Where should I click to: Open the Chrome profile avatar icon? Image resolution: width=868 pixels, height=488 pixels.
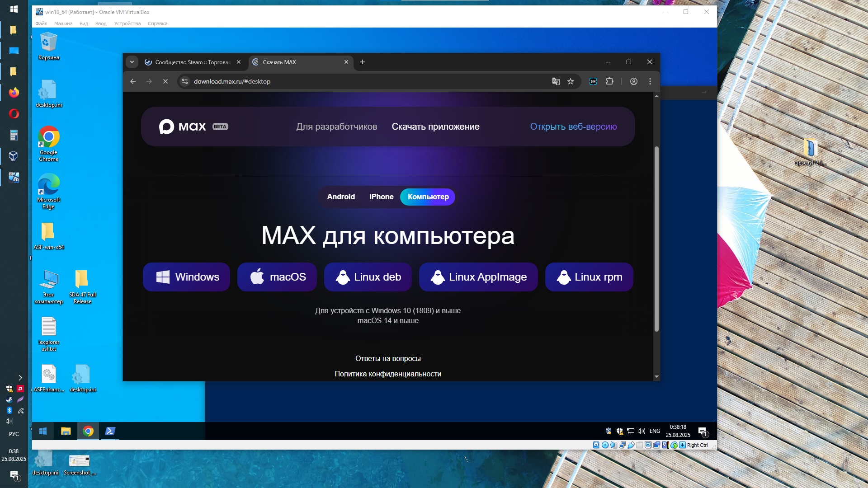[x=634, y=81]
